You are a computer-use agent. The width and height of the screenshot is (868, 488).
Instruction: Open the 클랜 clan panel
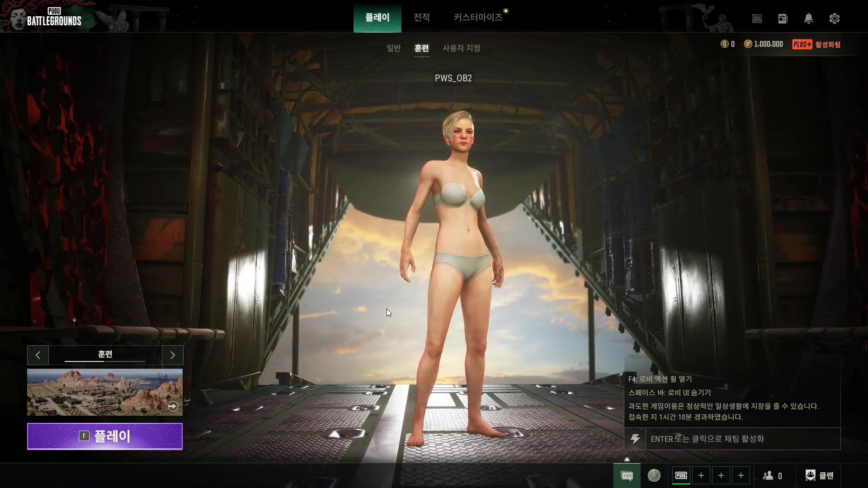point(820,475)
